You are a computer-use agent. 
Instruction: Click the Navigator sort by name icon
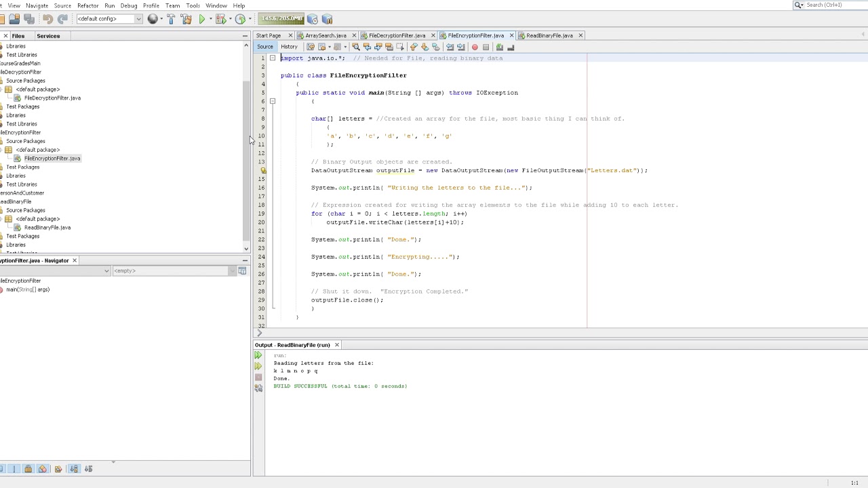point(74,469)
